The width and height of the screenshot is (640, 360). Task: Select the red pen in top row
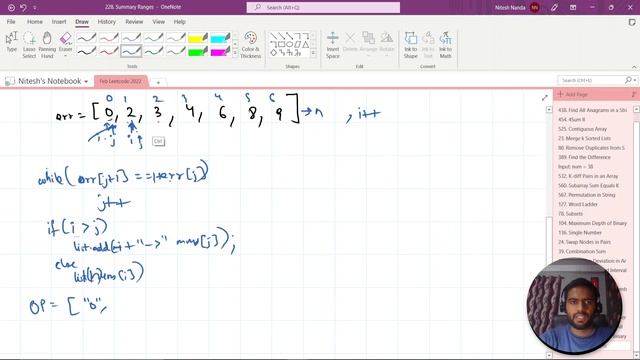click(109, 38)
